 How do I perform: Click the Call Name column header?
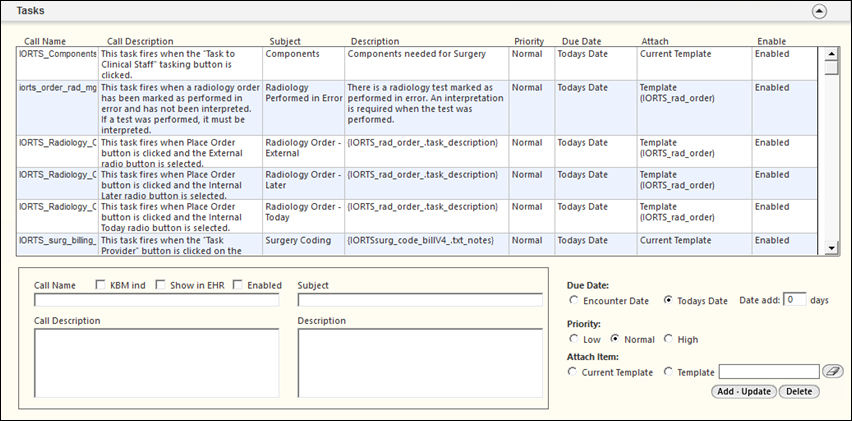45,41
